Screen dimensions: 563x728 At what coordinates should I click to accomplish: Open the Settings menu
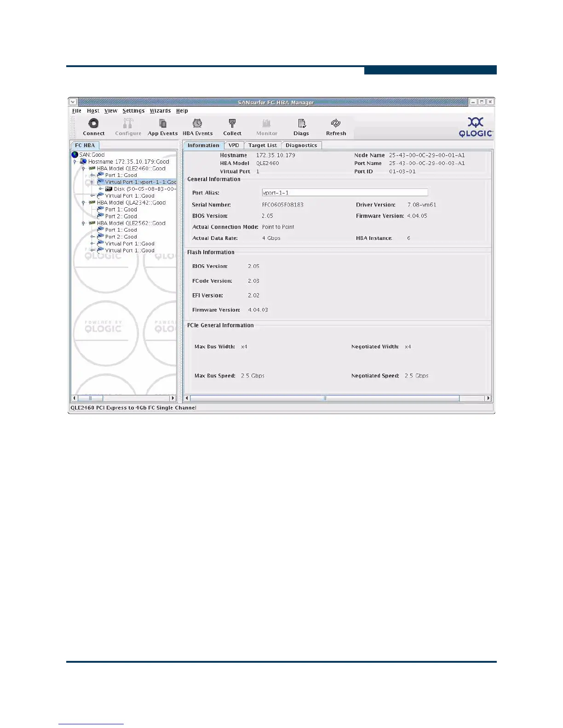(133, 111)
